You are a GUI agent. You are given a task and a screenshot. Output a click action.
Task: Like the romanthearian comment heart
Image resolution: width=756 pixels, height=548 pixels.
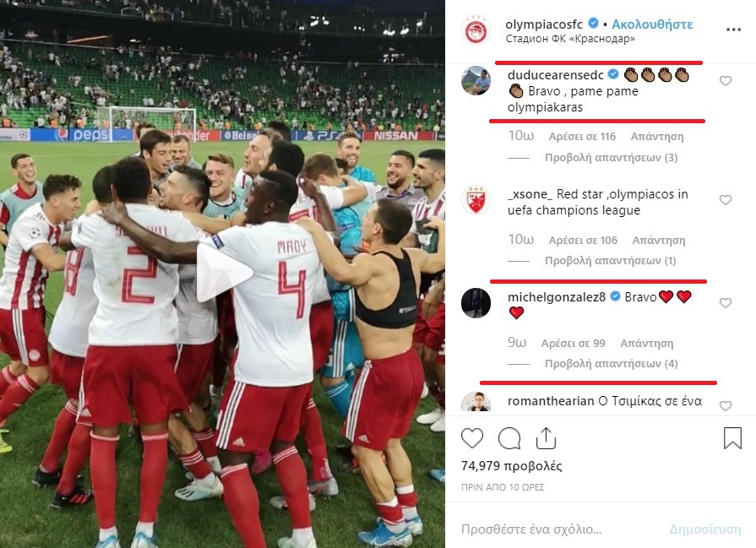[726, 406]
